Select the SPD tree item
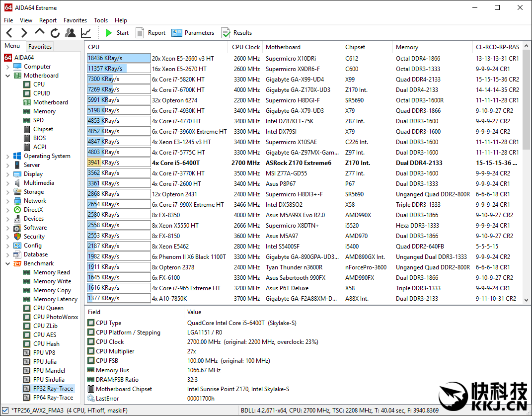Viewport: 532px width, 416px height. point(33,120)
